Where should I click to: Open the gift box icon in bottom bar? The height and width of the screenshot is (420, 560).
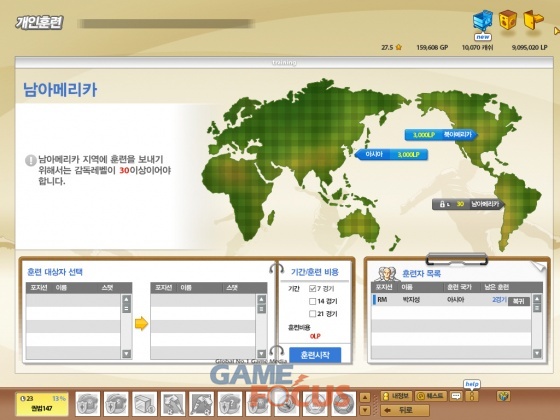coord(504,396)
